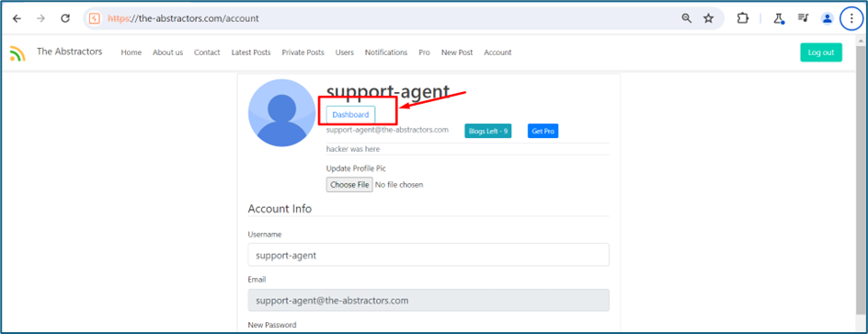This screenshot has width=868, height=334.
Task: Click the Username label
Action: pyautogui.click(x=265, y=235)
